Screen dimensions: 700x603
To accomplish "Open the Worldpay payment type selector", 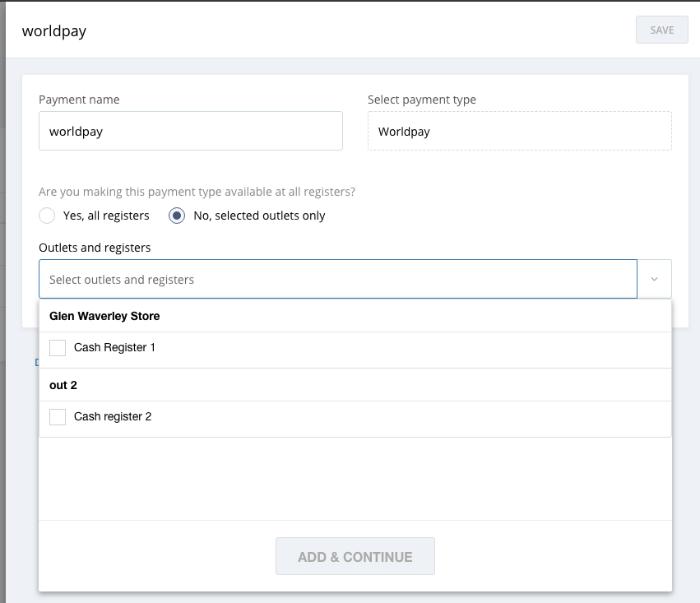I will (519, 132).
